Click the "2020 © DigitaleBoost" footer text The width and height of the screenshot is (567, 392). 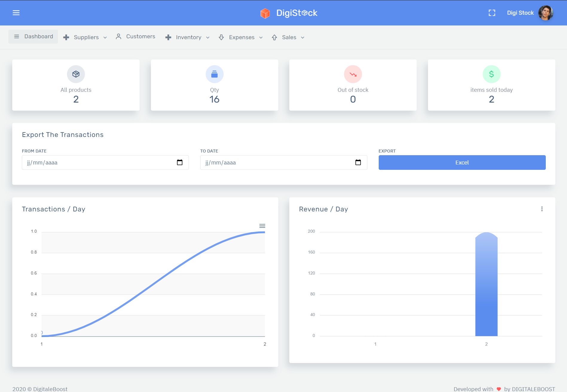tap(40, 389)
